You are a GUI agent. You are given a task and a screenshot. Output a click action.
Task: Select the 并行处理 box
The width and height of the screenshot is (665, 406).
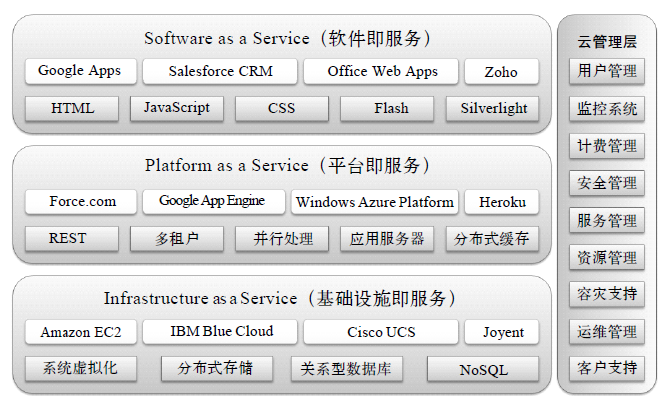click(x=282, y=239)
